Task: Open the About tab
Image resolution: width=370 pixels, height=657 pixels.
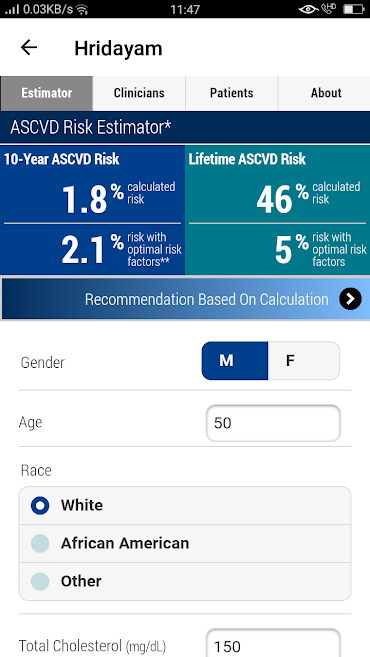Action: (x=324, y=93)
